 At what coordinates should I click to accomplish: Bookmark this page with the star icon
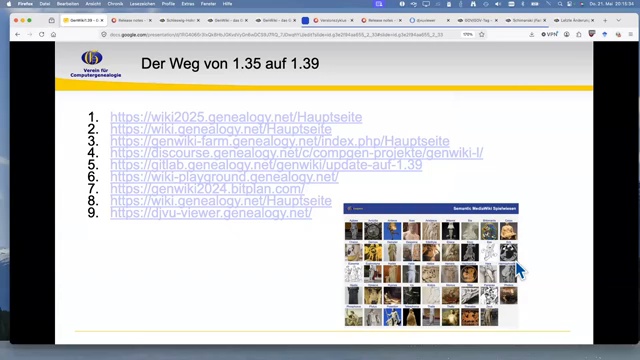482,35
